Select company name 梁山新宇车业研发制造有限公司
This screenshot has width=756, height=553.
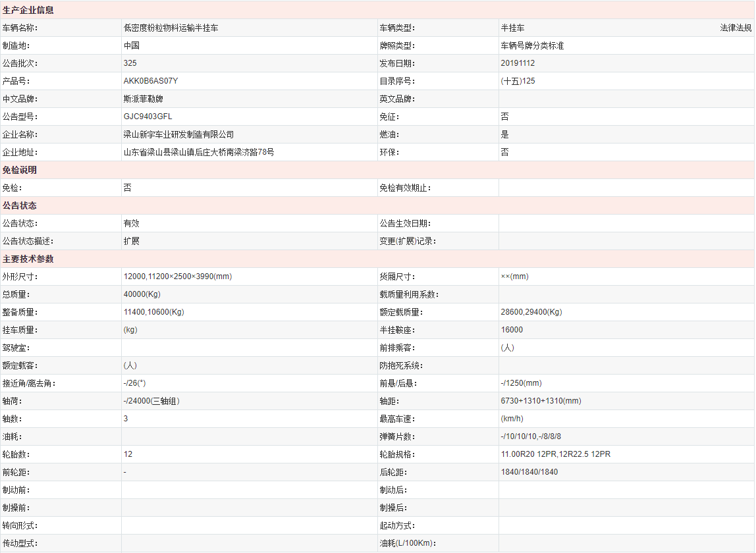tap(178, 134)
